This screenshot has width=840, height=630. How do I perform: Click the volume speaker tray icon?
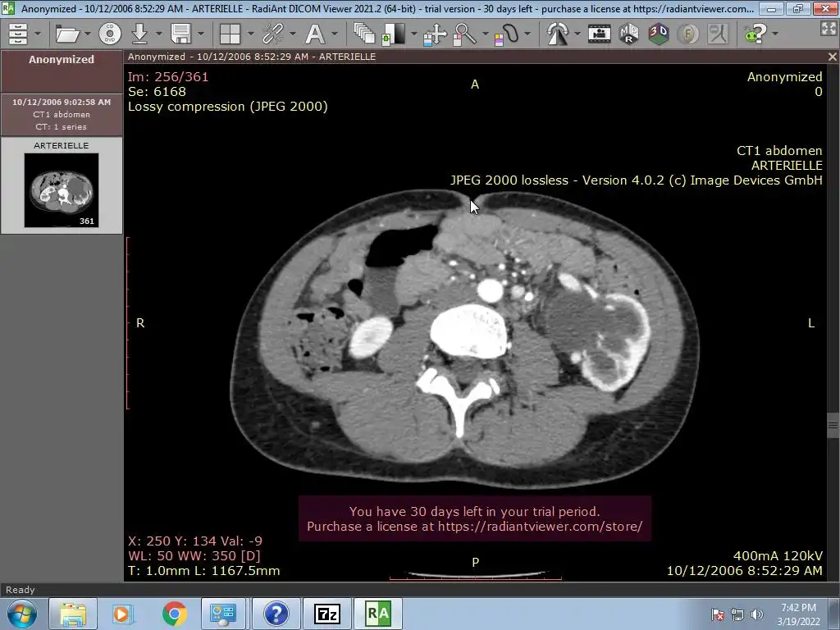757,614
